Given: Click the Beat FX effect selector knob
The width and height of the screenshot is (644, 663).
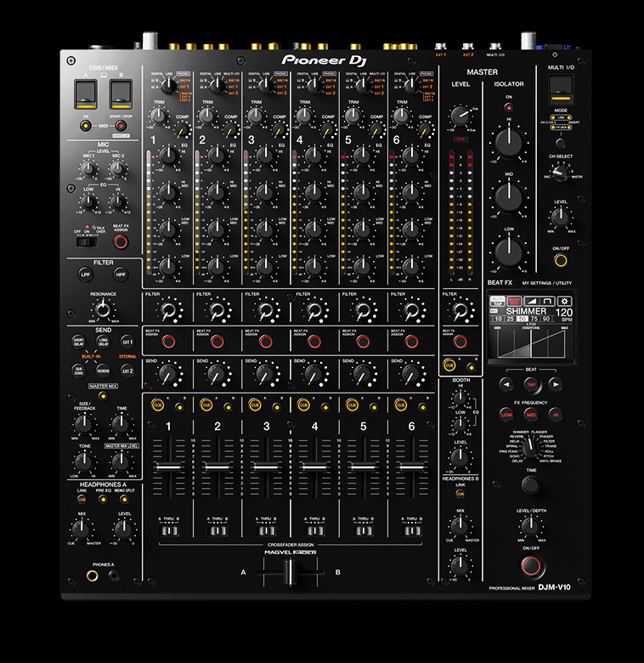Looking at the screenshot, I should [x=529, y=448].
